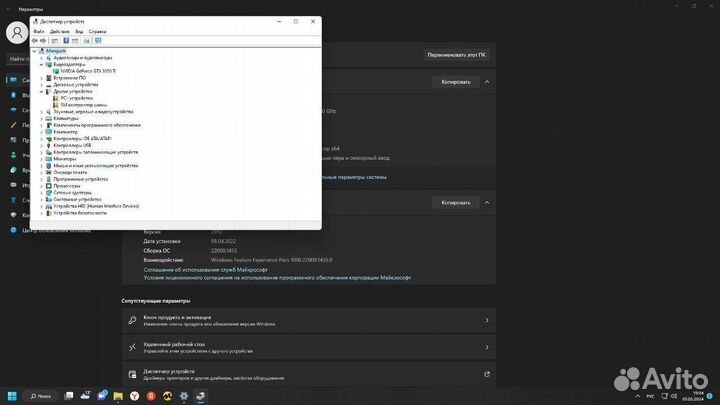Expand Процессоры category
720x405 pixels.
41,186
